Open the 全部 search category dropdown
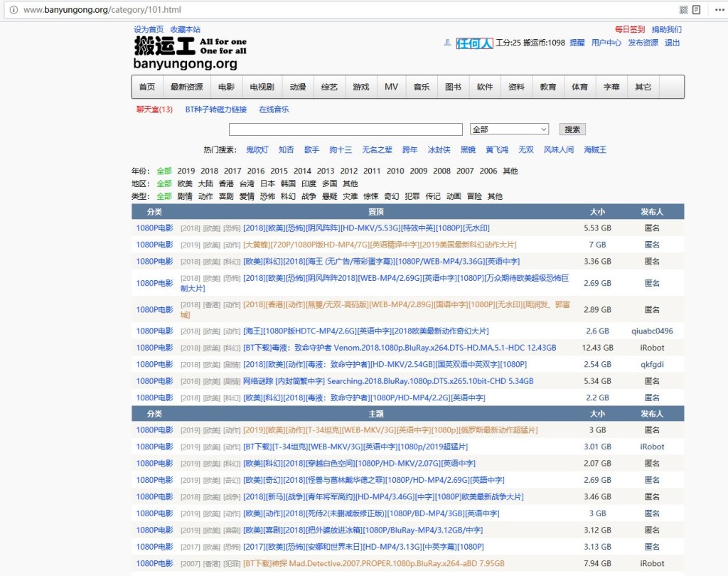The width and height of the screenshot is (728, 576). (x=509, y=129)
